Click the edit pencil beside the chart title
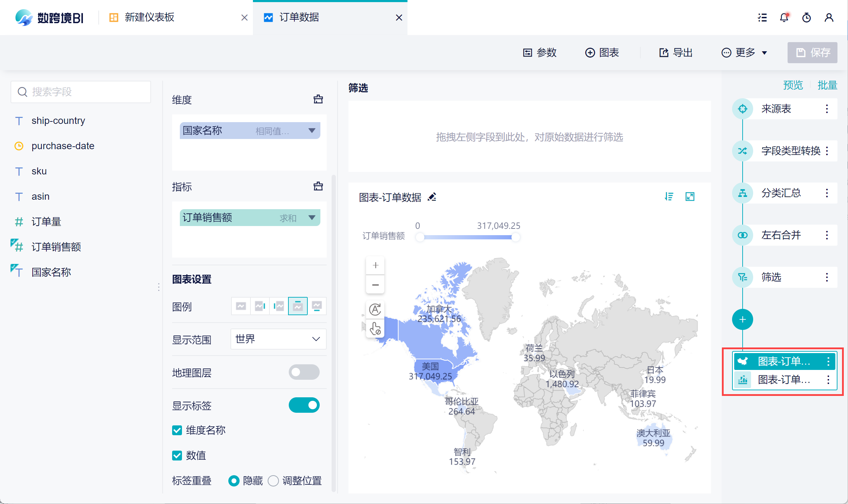This screenshot has width=848, height=504. tap(432, 197)
